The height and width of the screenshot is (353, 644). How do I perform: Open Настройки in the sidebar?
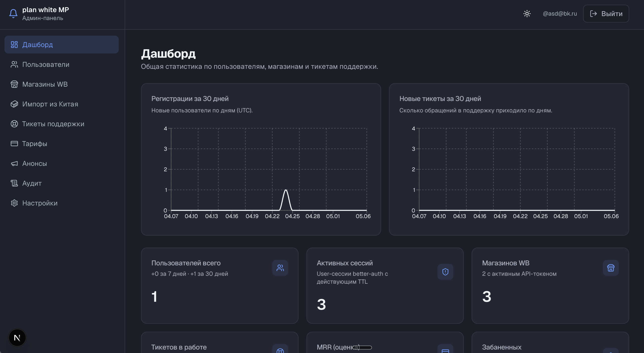tap(62, 203)
